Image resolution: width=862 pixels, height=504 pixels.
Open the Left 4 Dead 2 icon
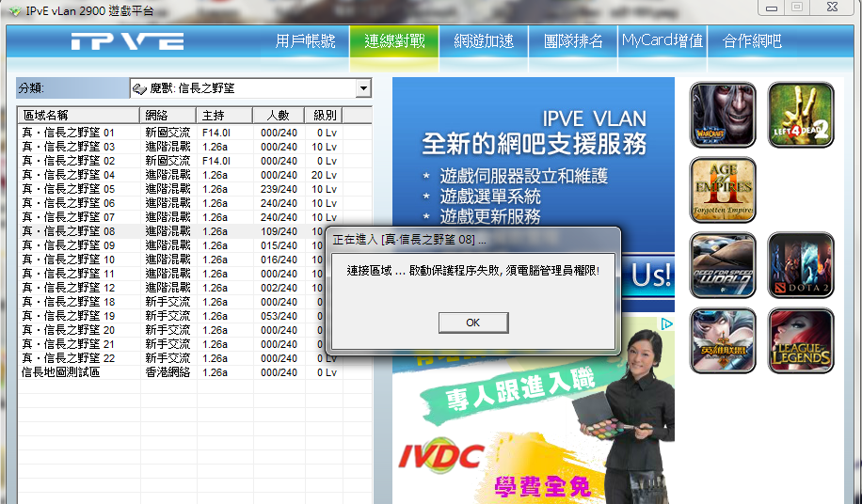point(801,115)
